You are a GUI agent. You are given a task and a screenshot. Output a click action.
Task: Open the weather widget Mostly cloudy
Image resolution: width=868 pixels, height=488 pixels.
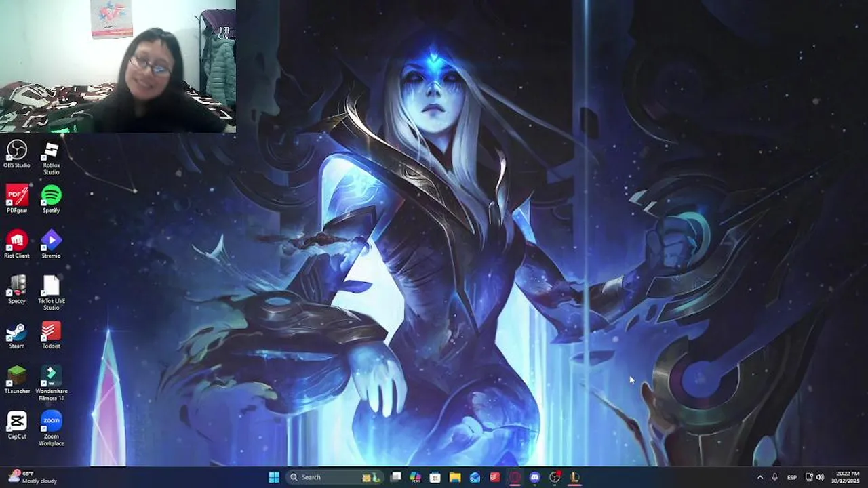(x=33, y=477)
